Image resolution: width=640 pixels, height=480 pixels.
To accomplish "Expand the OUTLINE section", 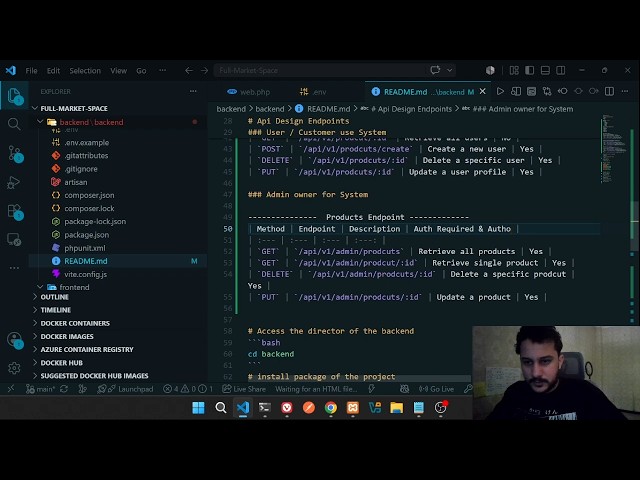I will click(55, 297).
